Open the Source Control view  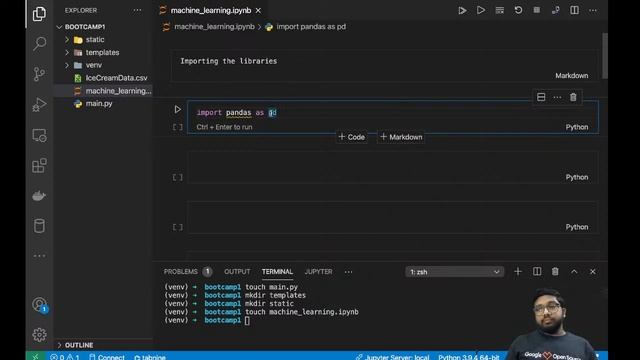coord(39,74)
